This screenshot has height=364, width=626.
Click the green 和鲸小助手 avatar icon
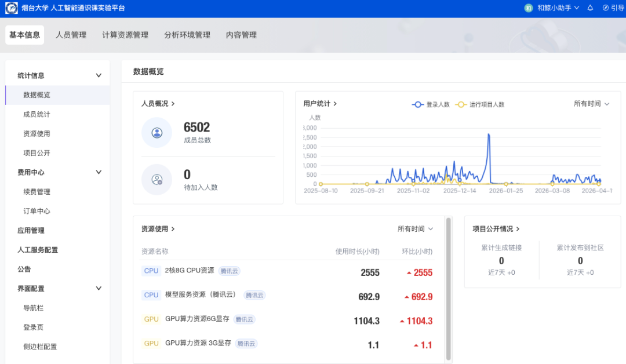(x=528, y=8)
